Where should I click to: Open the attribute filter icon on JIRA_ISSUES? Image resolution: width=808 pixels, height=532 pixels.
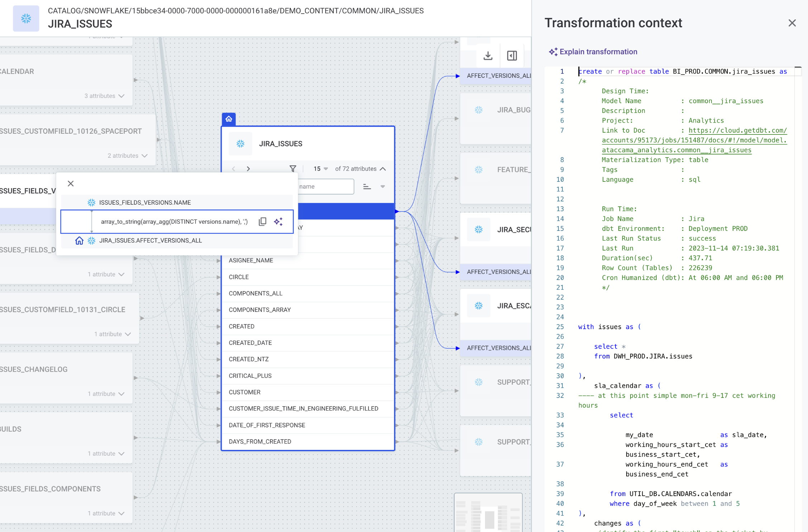[x=293, y=168]
